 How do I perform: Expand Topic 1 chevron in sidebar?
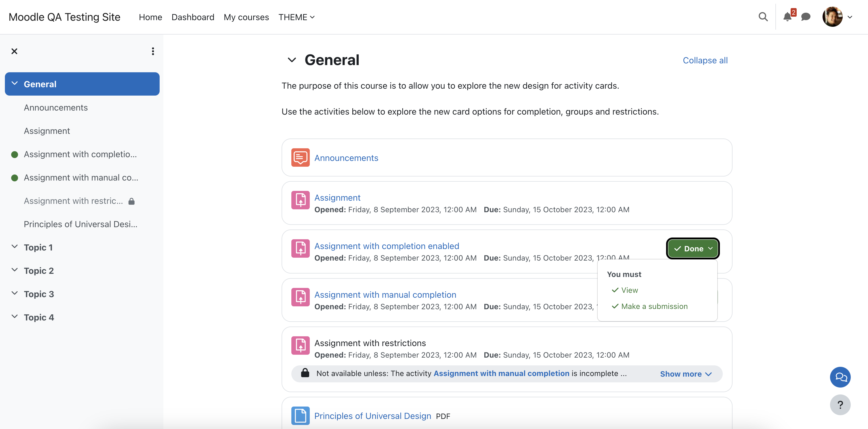pos(14,246)
